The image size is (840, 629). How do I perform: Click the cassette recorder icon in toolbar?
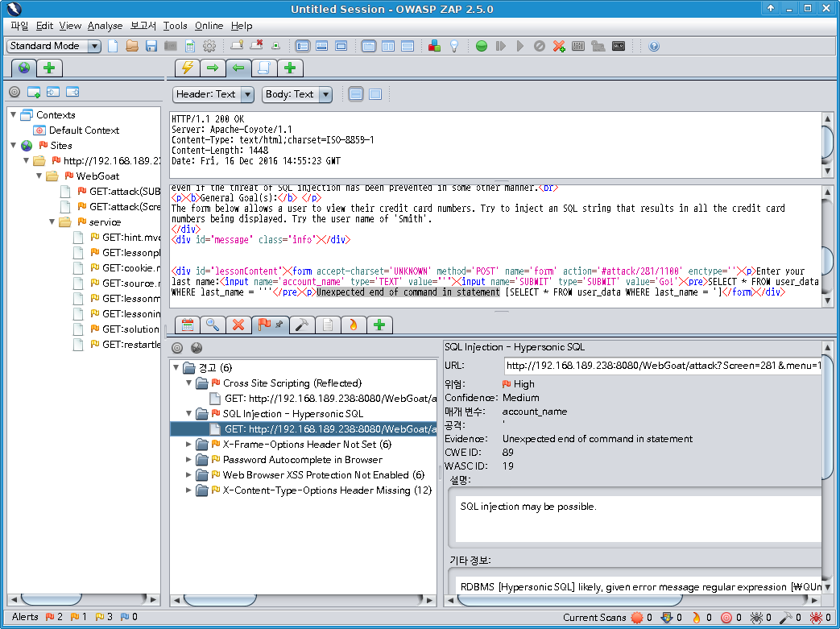click(619, 46)
